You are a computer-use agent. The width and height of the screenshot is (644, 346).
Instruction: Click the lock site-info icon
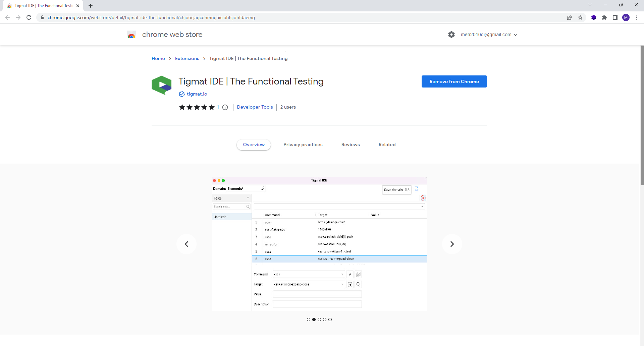click(x=42, y=17)
